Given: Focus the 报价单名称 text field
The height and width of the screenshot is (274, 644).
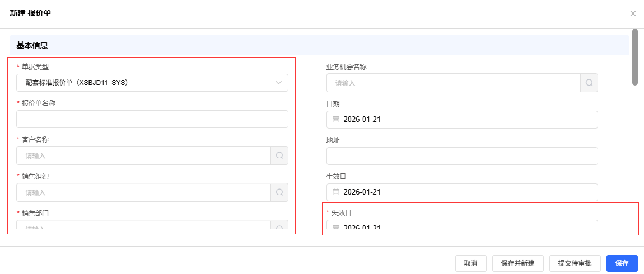Looking at the screenshot, I should pos(152,119).
